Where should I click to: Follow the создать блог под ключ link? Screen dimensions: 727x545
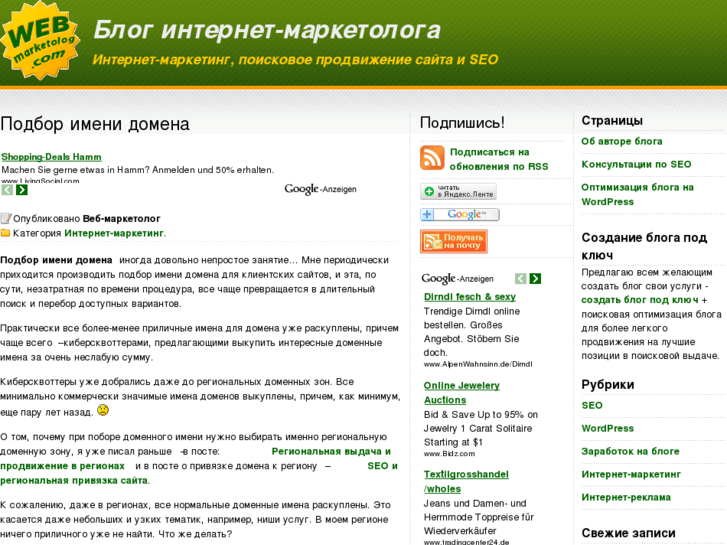pos(640,300)
